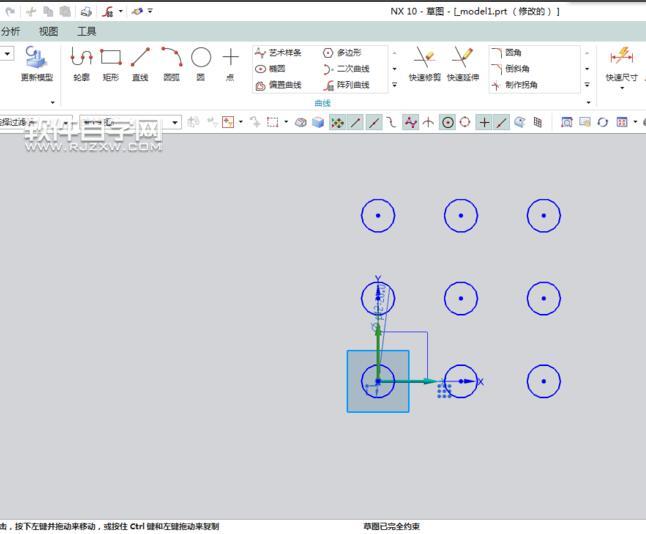Screen dimensions: 646x534
Task: Choose the 椭圆 ellipse tool
Action: 270,69
